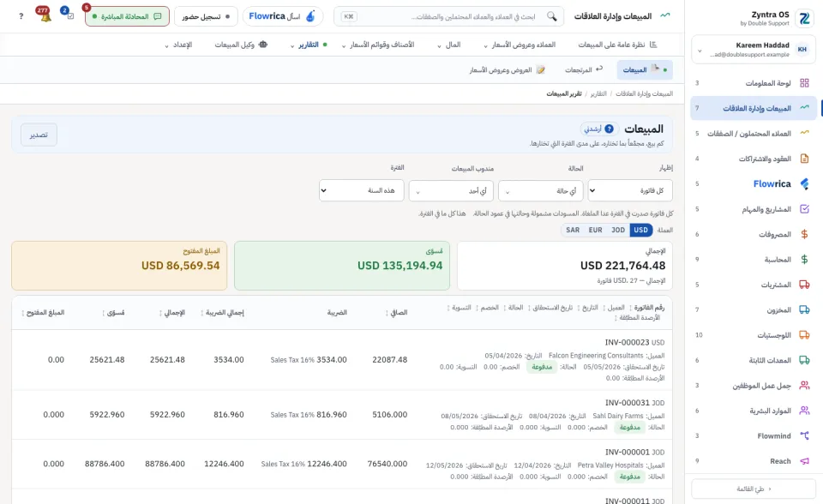Select SAR currency toggle
The height and width of the screenshot is (504, 823).
(573, 230)
